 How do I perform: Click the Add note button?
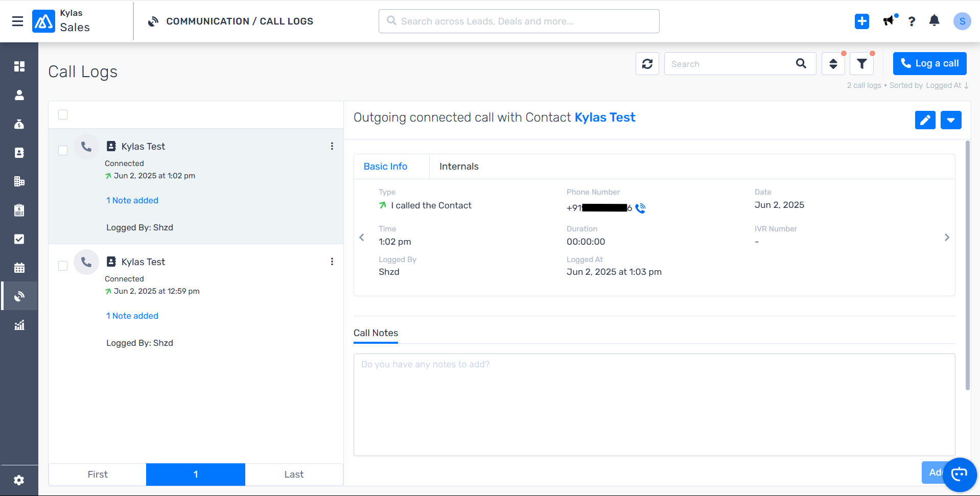click(934, 473)
